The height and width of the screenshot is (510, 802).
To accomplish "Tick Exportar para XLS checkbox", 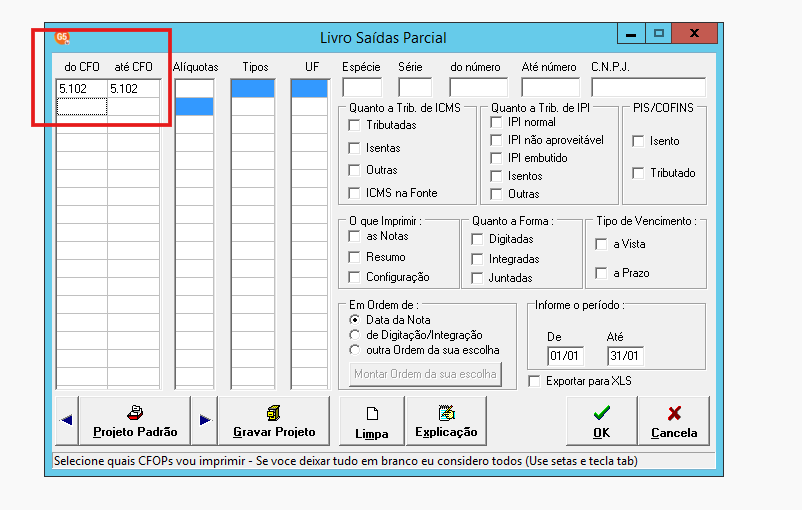I will 534,381.
